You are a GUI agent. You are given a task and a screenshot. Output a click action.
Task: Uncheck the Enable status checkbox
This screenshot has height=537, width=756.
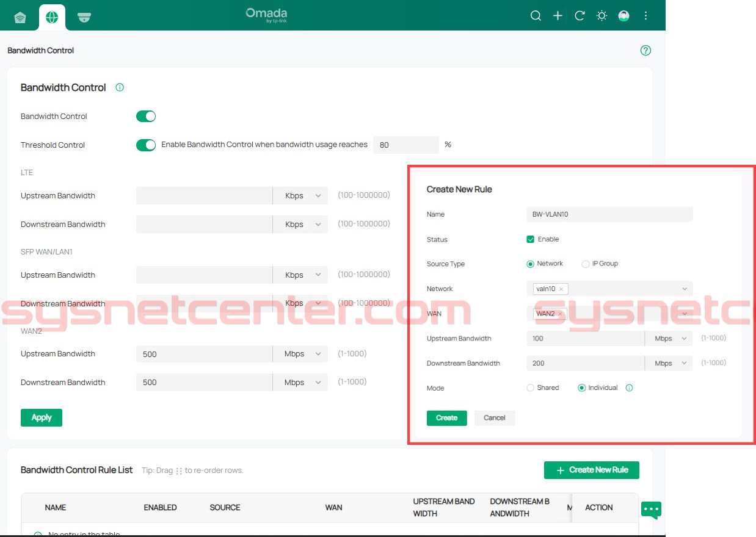[530, 239]
